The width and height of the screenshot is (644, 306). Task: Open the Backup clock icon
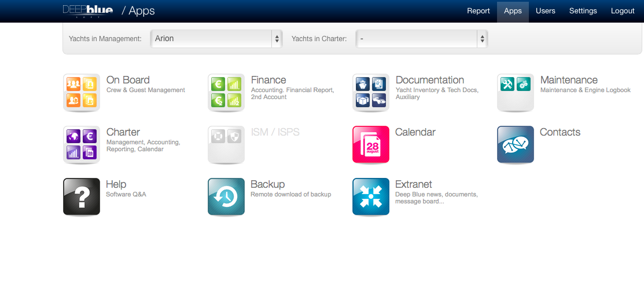[x=226, y=196]
